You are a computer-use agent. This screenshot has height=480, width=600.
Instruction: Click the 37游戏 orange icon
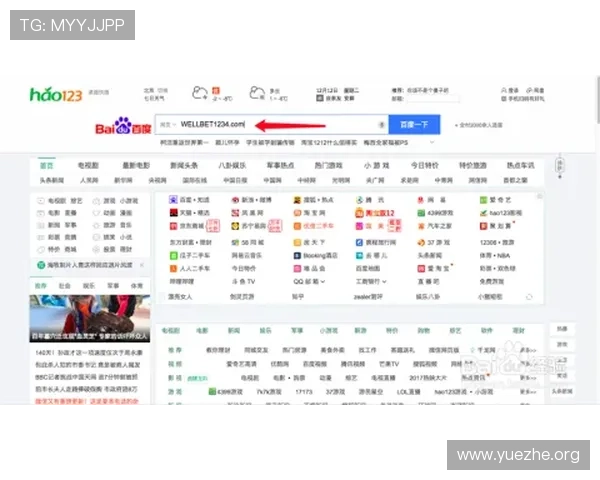421,242
